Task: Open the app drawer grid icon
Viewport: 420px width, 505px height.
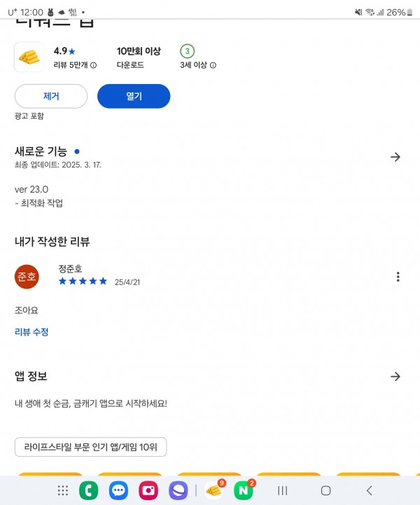Action: pyautogui.click(x=63, y=490)
